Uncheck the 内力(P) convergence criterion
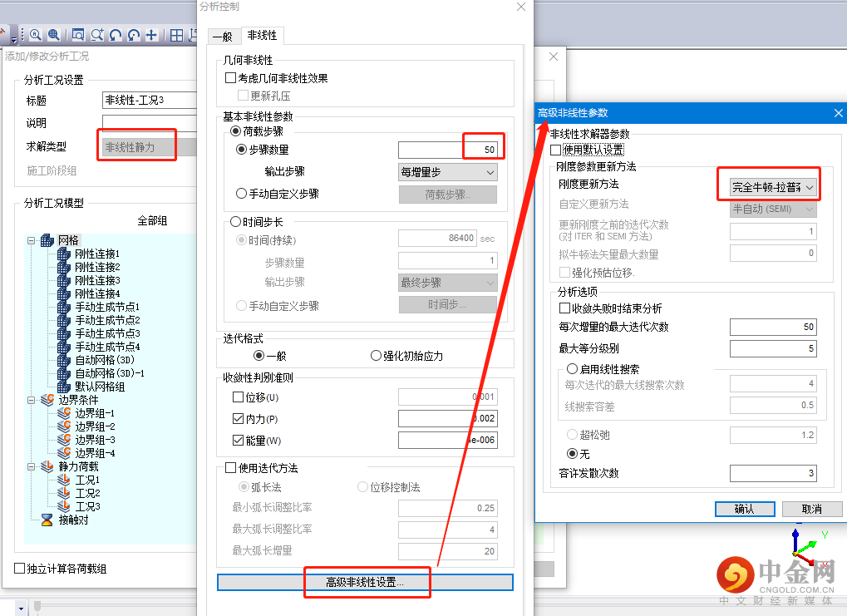 (238, 419)
